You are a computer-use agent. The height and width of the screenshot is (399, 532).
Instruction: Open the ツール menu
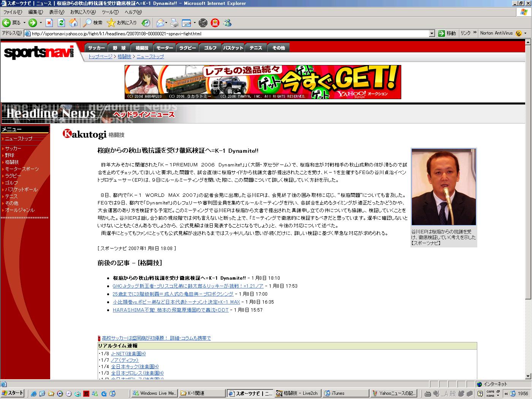coord(110,12)
